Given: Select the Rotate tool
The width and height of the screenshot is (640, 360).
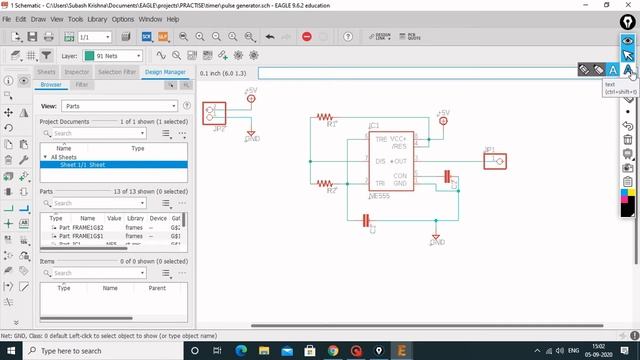Looking at the screenshot, I should point(8,128).
